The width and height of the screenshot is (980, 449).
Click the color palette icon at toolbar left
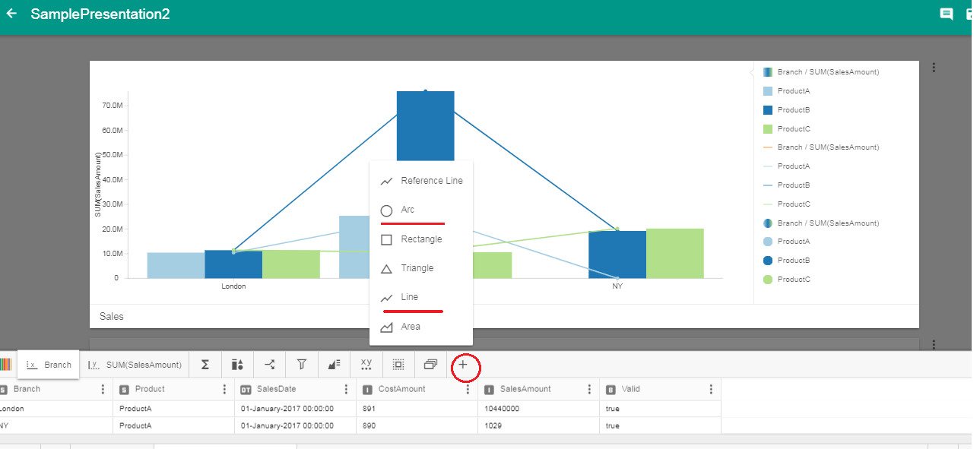pyautogui.click(x=6, y=365)
